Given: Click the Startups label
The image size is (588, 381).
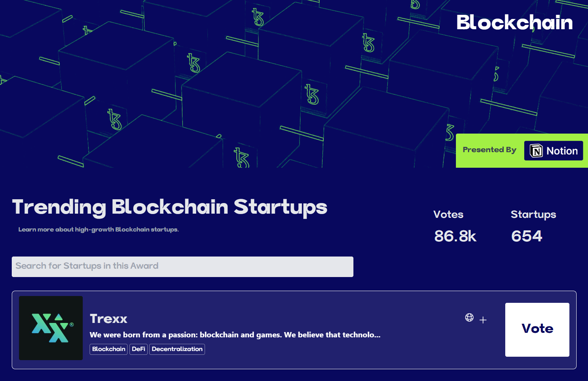Looking at the screenshot, I should [x=533, y=215].
